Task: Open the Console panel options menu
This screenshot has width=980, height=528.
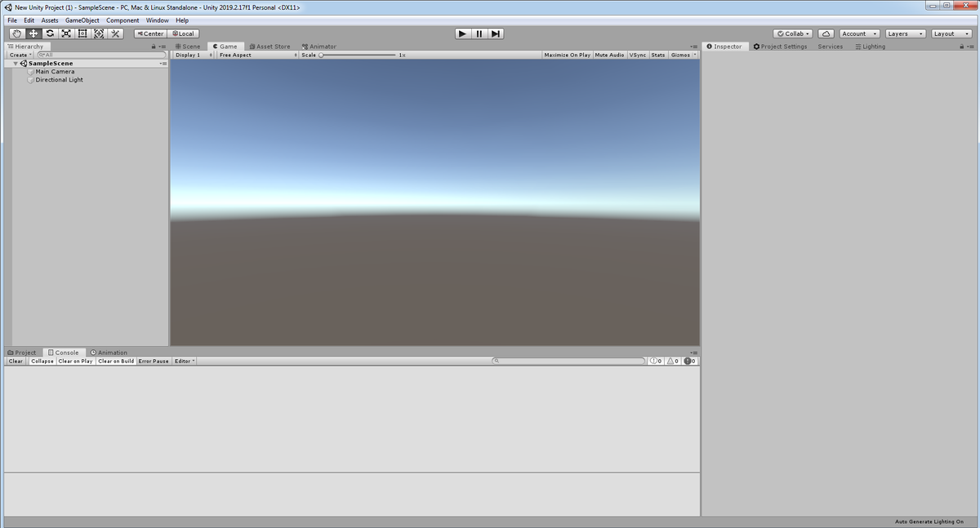Action: click(x=694, y=353)
